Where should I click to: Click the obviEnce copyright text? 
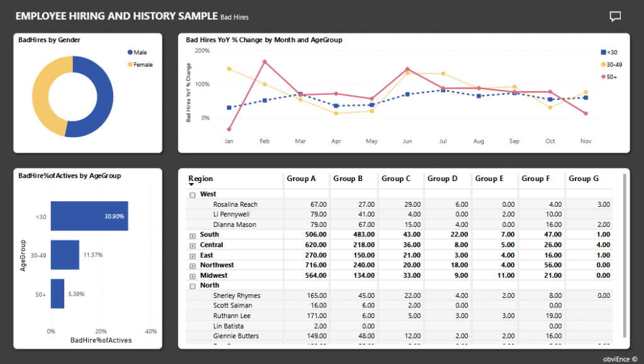coord(620,359)
